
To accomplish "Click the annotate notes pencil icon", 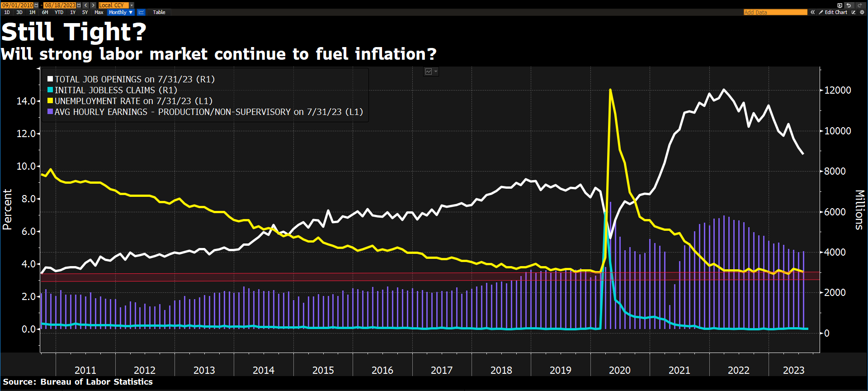I will coord(854,12).
